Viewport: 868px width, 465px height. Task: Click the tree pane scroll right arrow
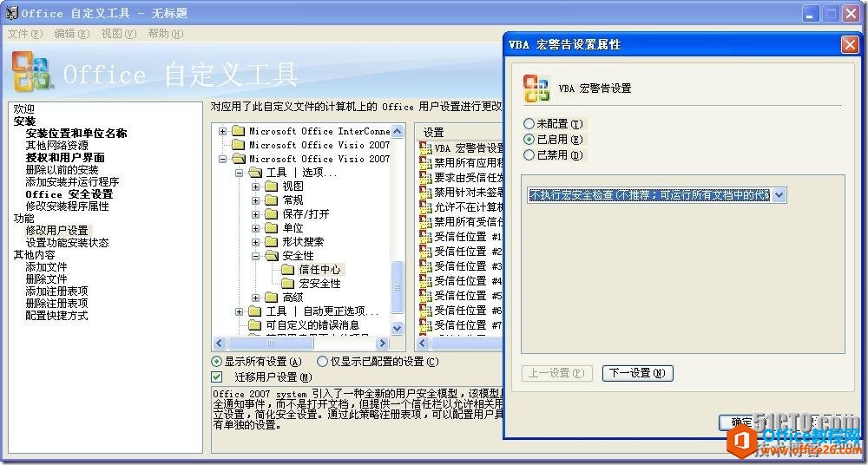(x=382, y=344)
